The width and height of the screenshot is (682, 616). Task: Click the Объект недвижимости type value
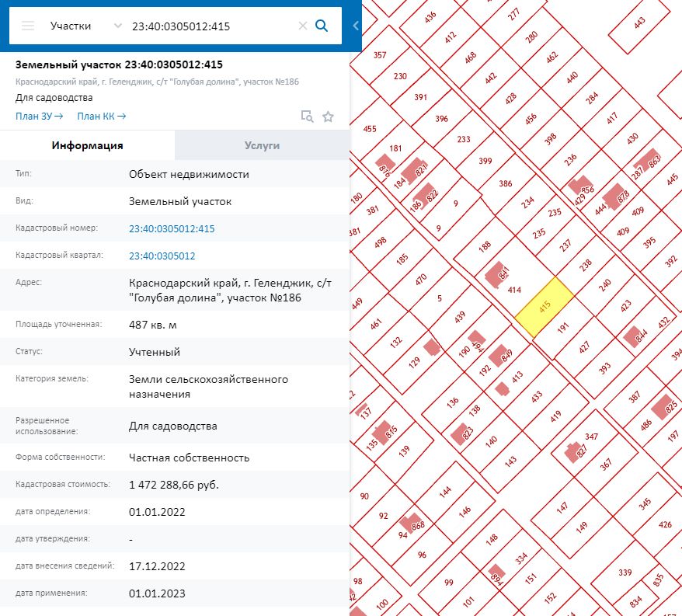189,175
